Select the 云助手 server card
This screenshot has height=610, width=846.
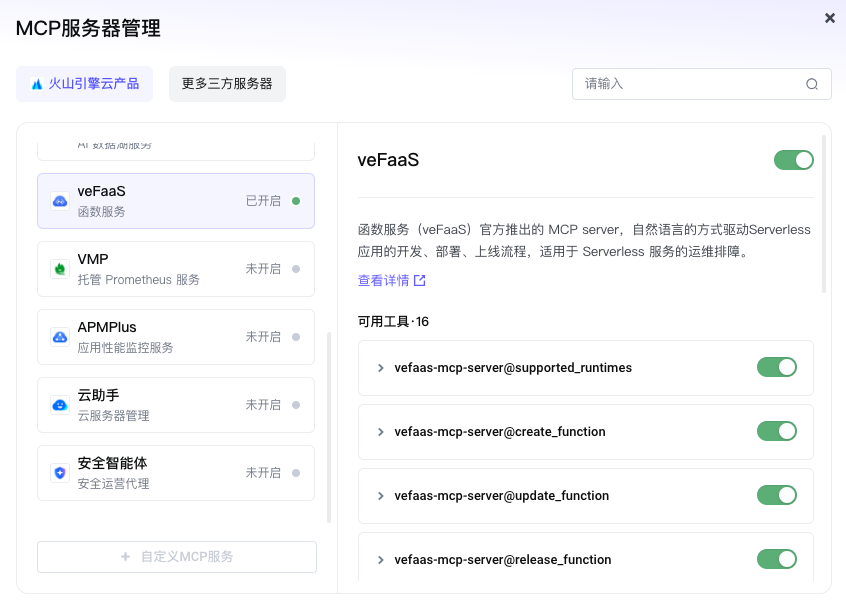pyautogui.click(x=176, y=405)
